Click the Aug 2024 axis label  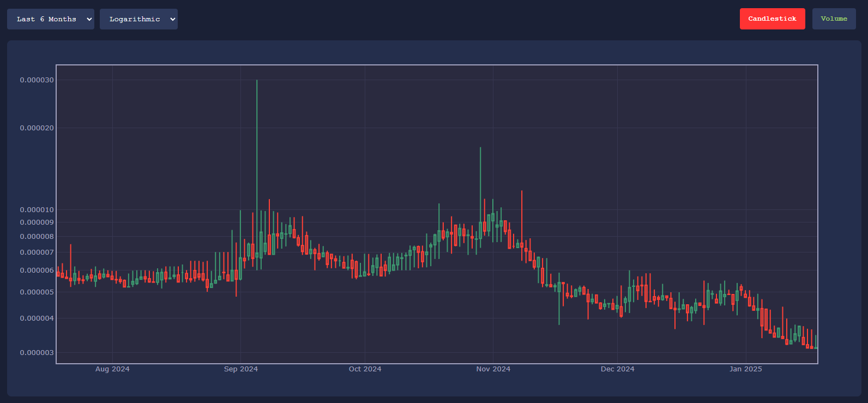[x=112, y=369]
